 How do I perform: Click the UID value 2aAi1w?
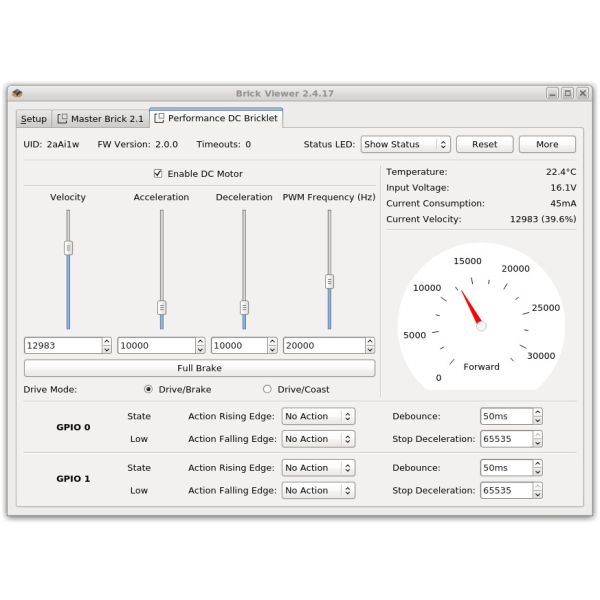point(63,144)
